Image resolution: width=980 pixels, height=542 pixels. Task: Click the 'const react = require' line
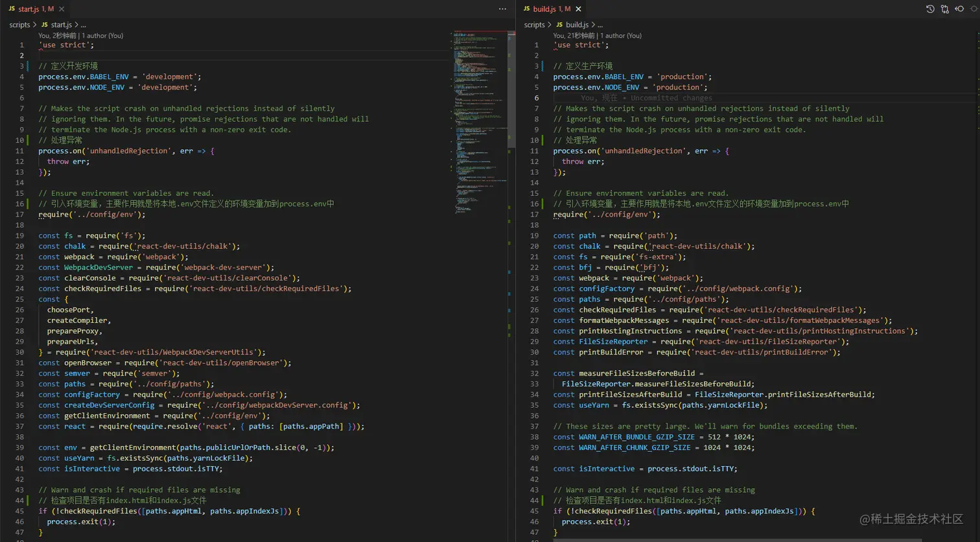(x=202, y=427)
